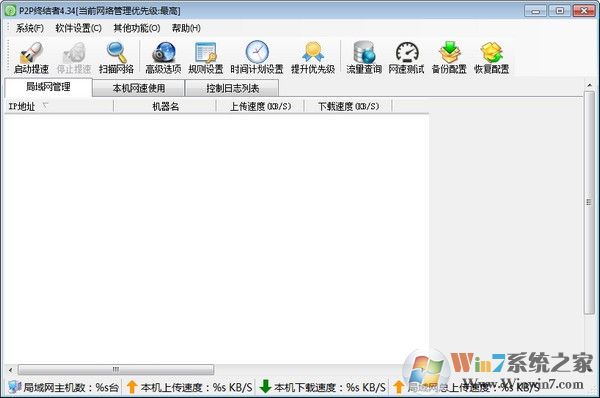Sort by 上传速度 (KB/S) column
The height and width of the screenshot is (398, 600).
[260, 106]
